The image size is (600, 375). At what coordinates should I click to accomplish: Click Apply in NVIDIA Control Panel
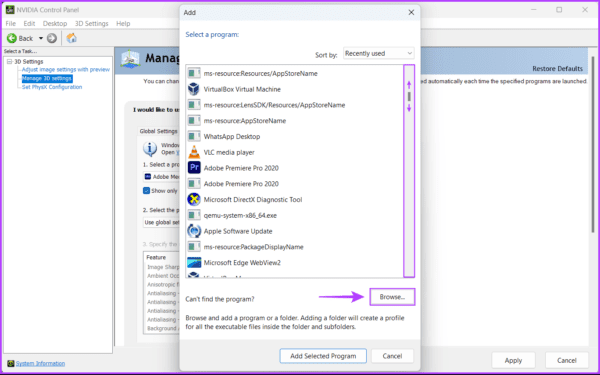pos(513,360)
